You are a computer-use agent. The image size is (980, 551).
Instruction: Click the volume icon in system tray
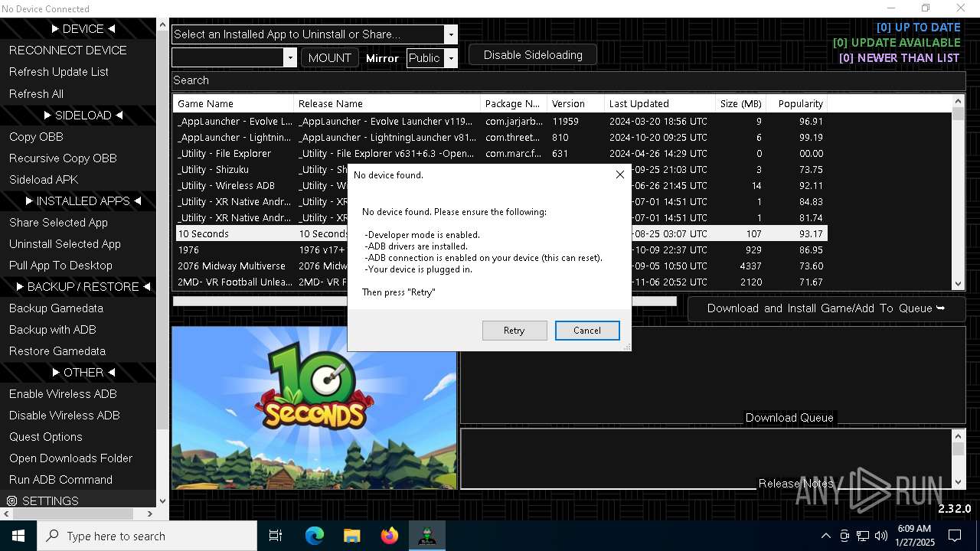coord(881,536)
